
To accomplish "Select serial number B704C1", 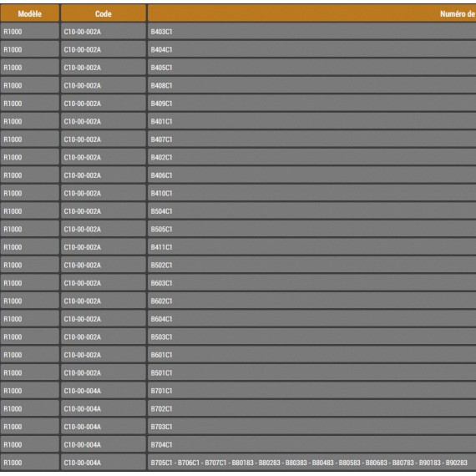I will pyautogui.click(x=161, y=444).
